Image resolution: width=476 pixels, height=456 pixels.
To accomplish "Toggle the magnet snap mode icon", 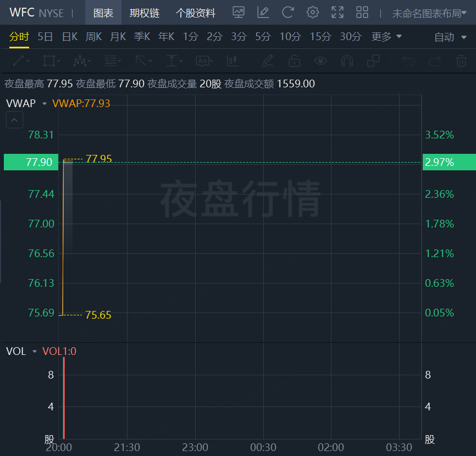I will [x=347, y=60].
